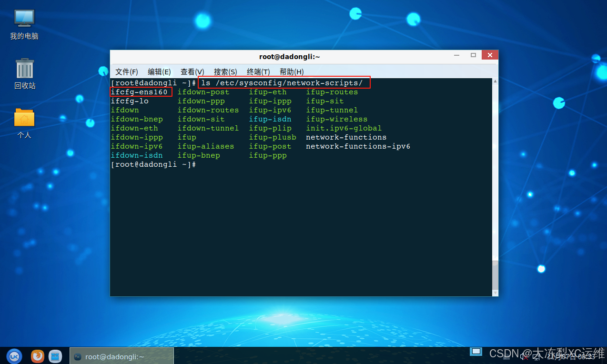Open the 终端(T) menu

(x=258, y=72)
